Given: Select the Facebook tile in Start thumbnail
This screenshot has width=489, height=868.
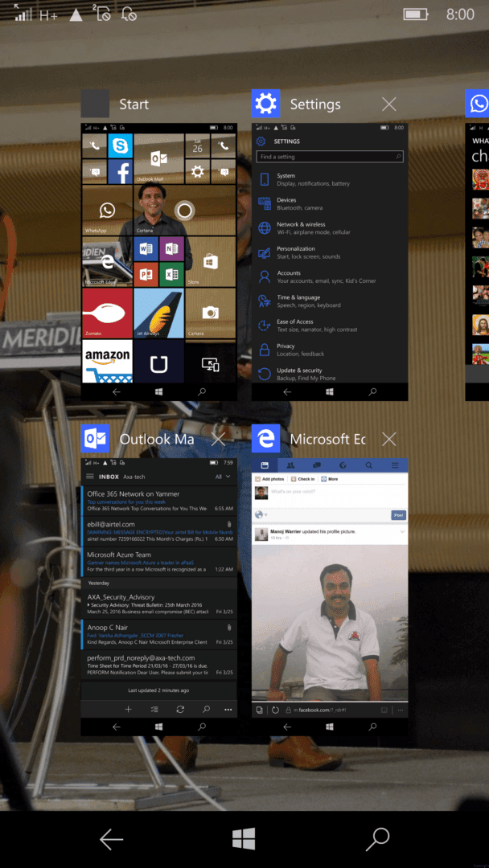Looking at the screenshot, I should click(120, 172).
